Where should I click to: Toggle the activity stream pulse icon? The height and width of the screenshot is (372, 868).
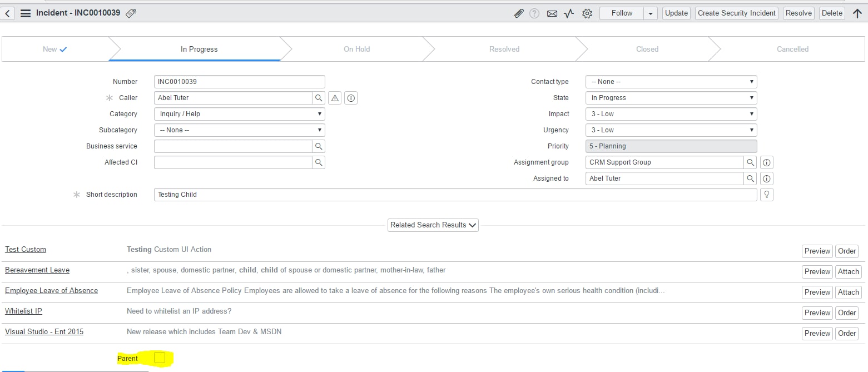568,13
